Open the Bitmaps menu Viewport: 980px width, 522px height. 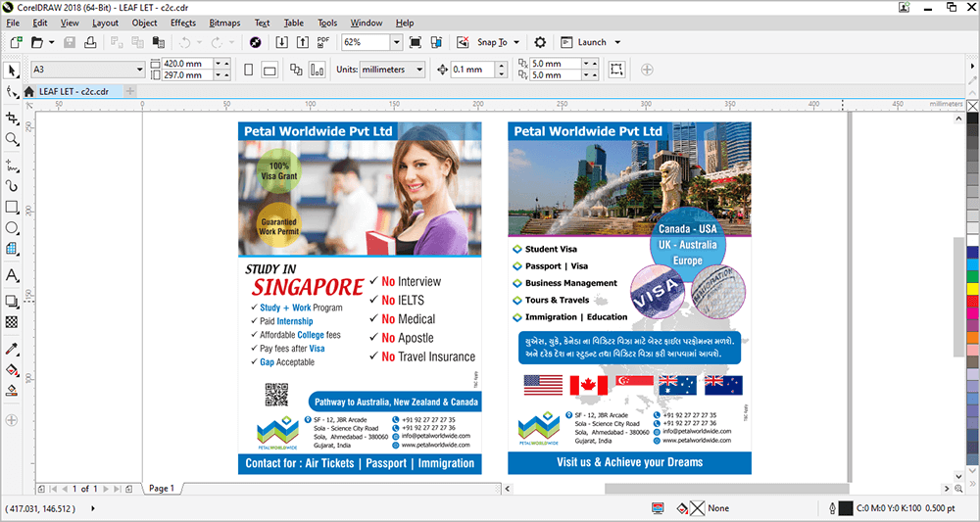[x=224, y=23]
